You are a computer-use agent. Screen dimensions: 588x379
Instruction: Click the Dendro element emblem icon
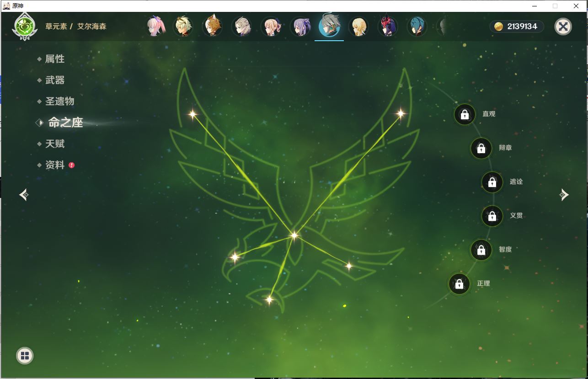(25, 27)
